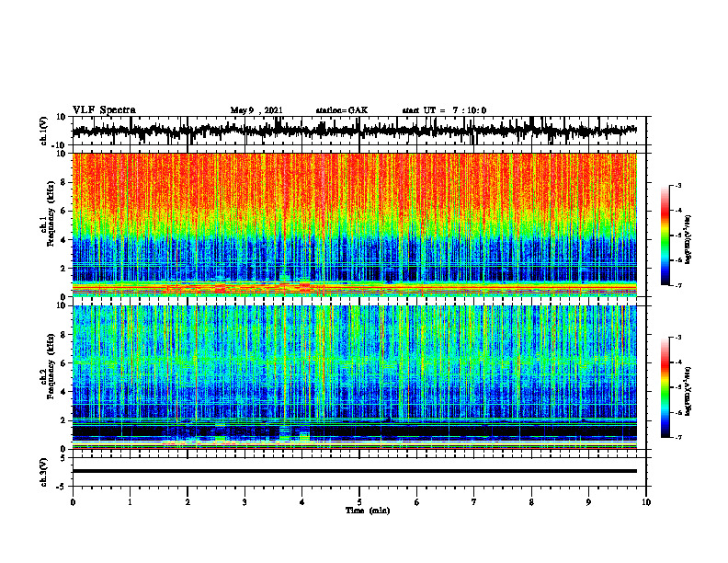Click the "VLF Spectra" plot title
Viewport: 728px width, 563px height.
pyautogui.click(x=104, y=110)
